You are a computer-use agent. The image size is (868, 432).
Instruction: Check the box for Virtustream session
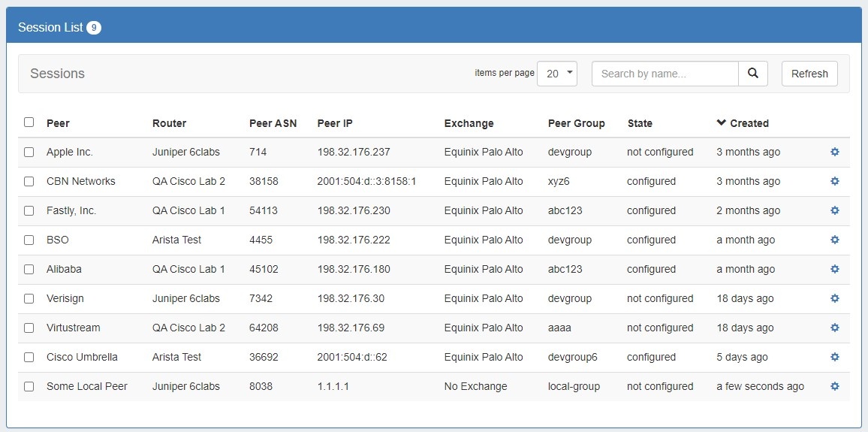(29, 328)
